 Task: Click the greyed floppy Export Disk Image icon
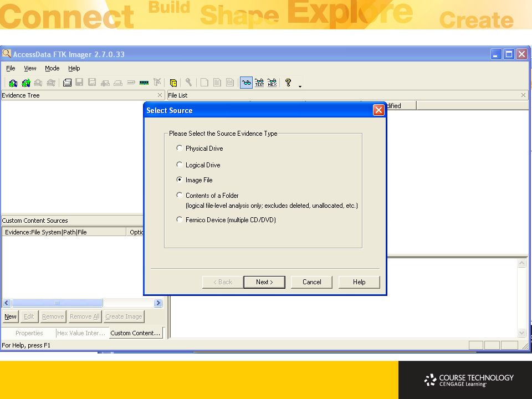point(79,83)
